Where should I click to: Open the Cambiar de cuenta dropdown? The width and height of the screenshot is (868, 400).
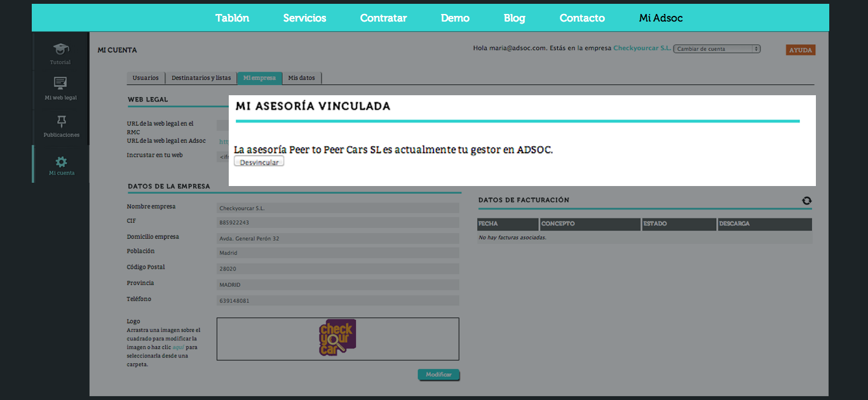tap(717, 49)
